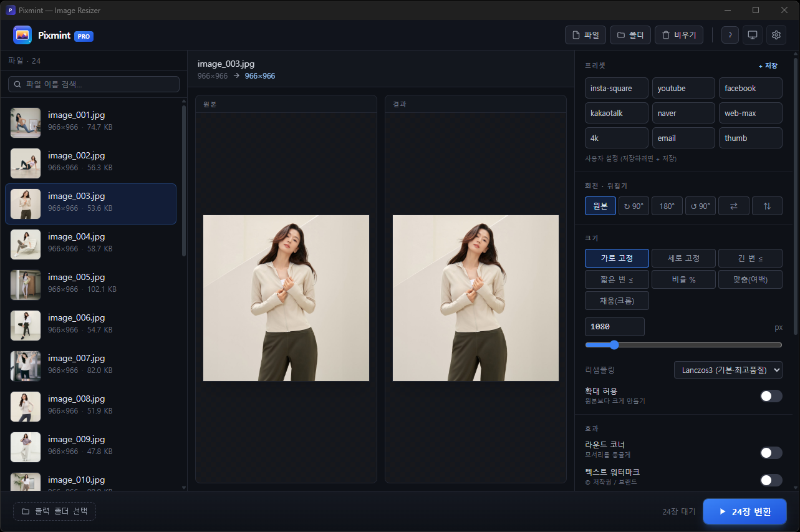Apply the 4k preset
800x532 pixels.
[617, 138]
